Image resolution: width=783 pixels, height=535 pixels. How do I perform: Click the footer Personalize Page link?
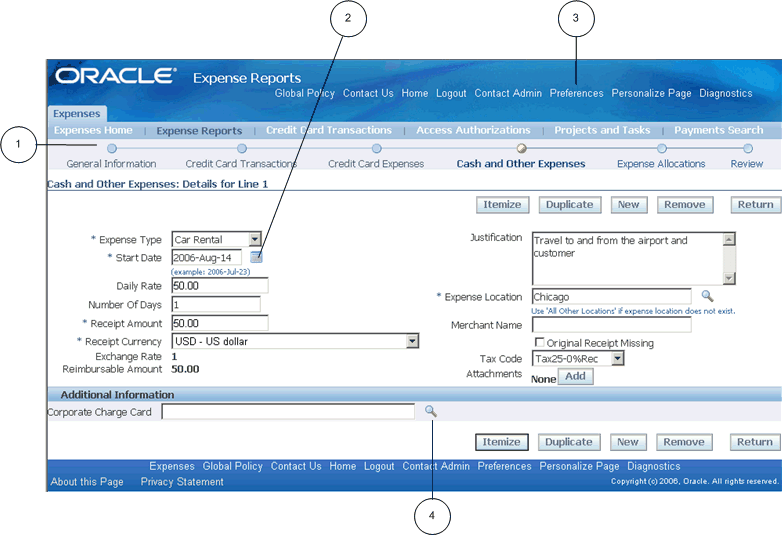579,467
